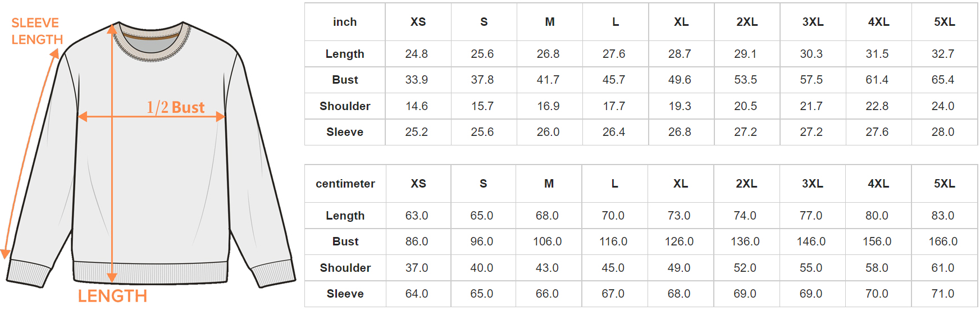
Task: Click the Sleeve row label in inch table
Action: [x=345, y=132]
